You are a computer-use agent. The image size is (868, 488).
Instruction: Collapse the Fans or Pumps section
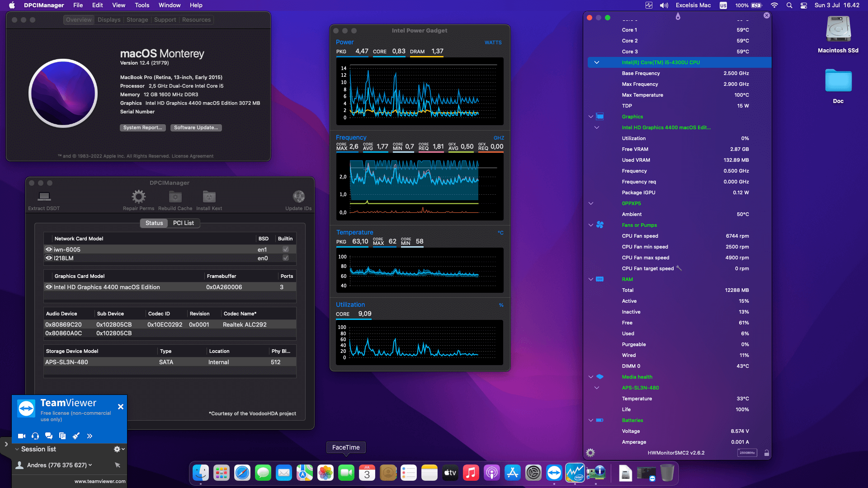coord(590,225)
